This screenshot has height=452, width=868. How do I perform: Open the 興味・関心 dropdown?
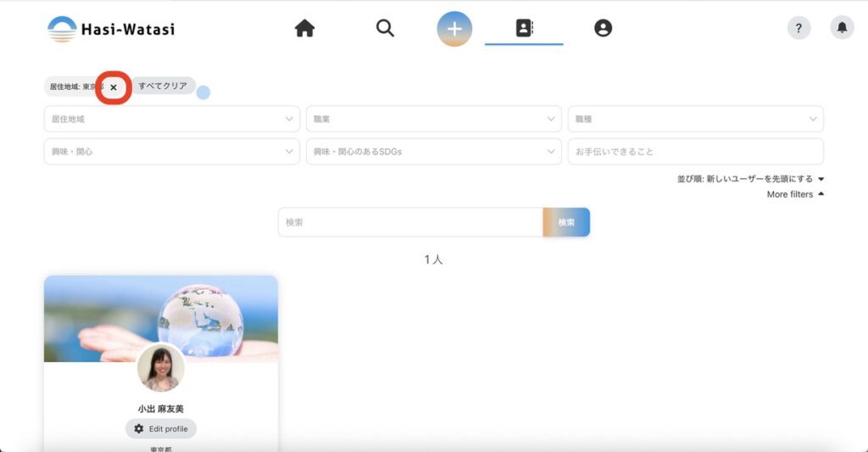point(171,152)
